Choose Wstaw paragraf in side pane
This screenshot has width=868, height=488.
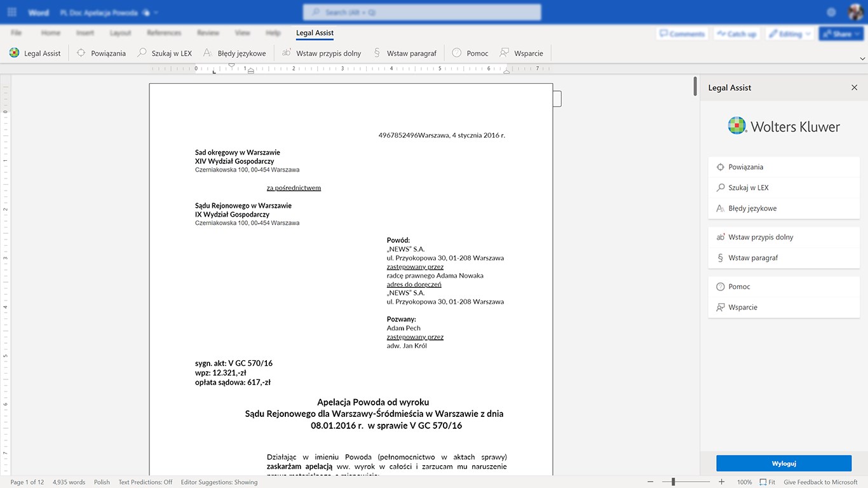click(783, 258)
